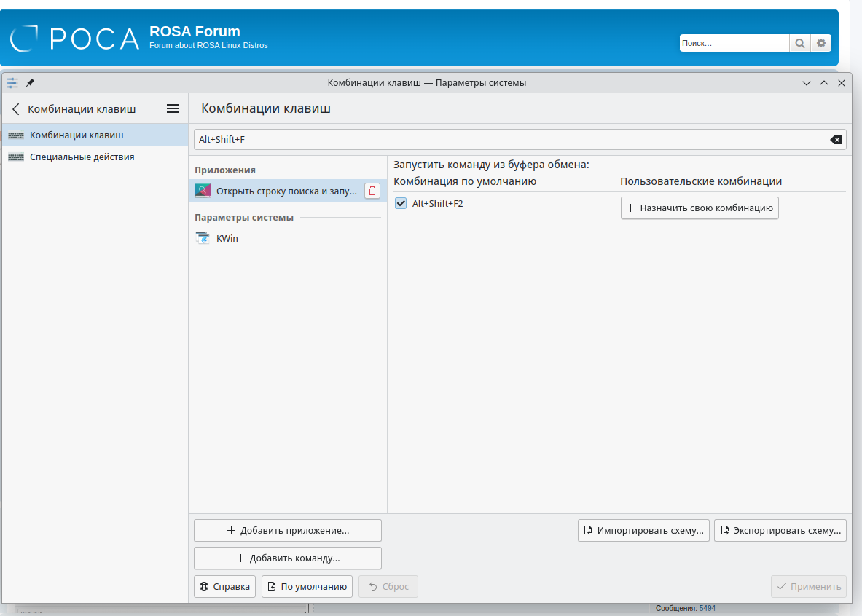Image resolution: width=862 pixels, height=616 pixels.
Task: Click the KWin icon
Action: pyautogui.click(x=203, y=239)
